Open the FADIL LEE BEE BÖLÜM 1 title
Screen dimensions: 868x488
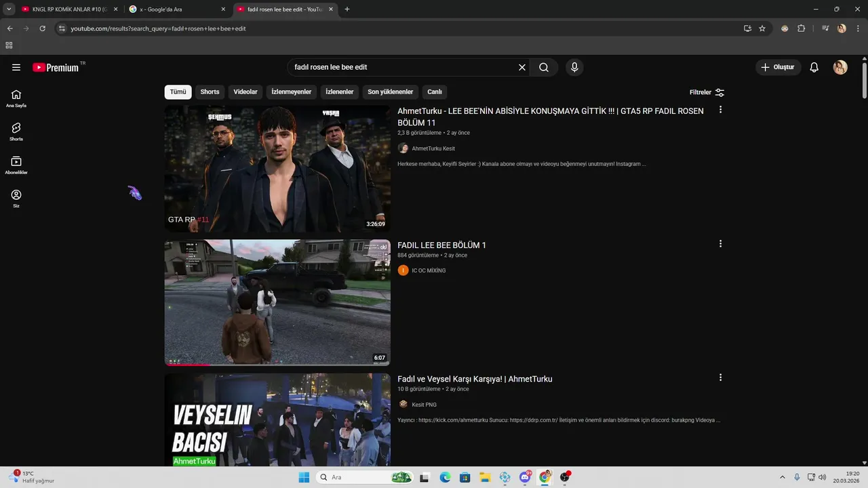coord(441,245)
